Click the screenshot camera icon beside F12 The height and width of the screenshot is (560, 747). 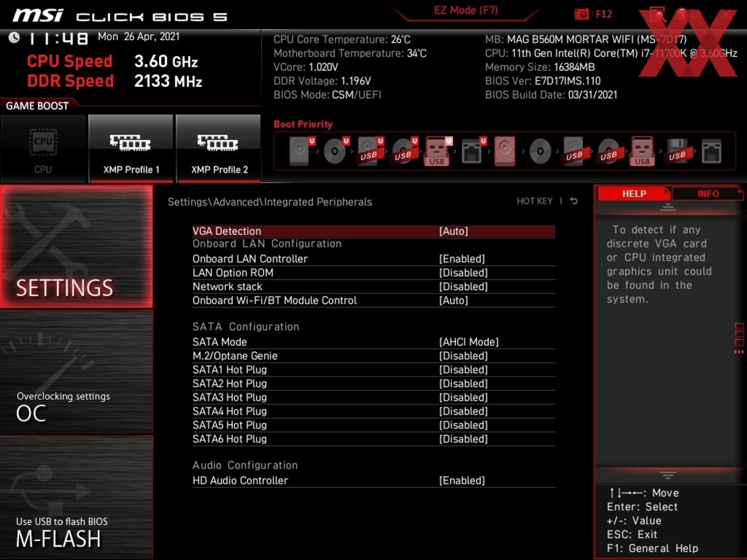(581, 14)
